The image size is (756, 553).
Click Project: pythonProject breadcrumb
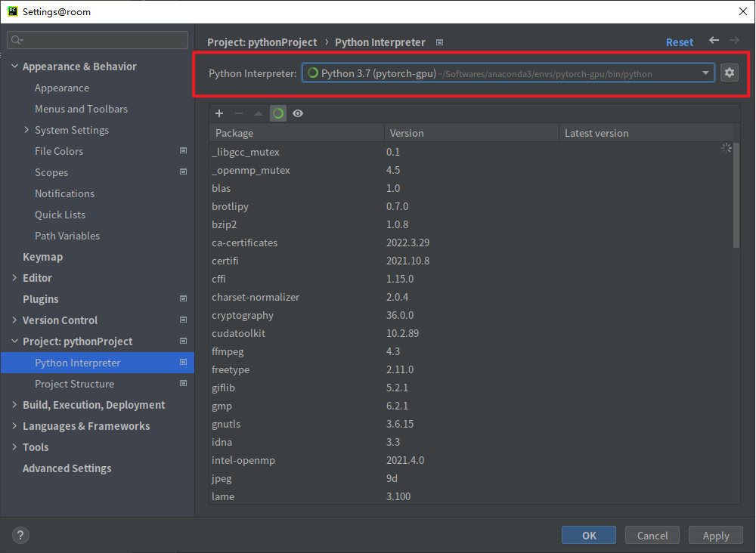262,42
